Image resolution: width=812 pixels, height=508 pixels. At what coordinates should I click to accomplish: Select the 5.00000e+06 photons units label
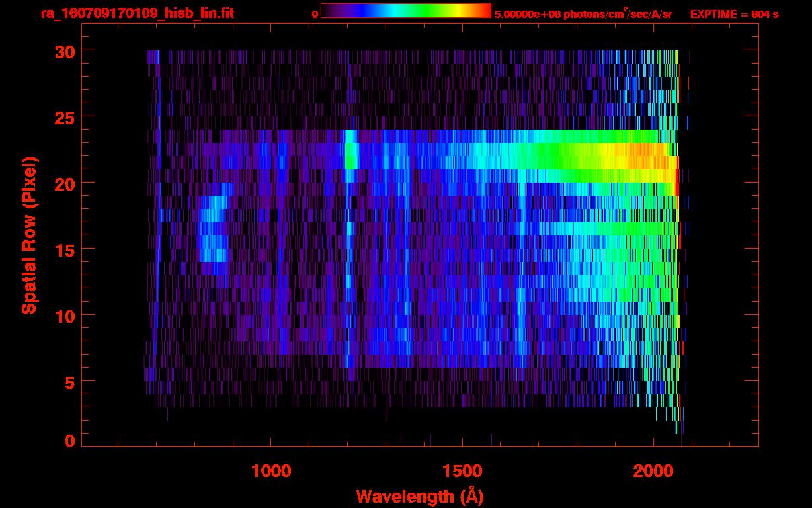pos(583,14)
